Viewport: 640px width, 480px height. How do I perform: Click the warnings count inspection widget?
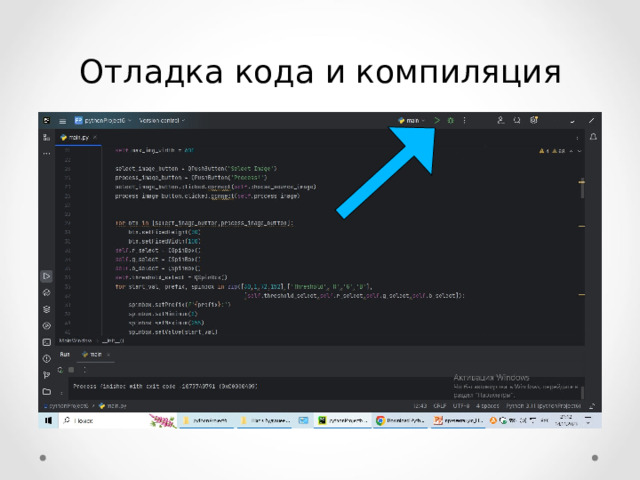coord(552,151)
